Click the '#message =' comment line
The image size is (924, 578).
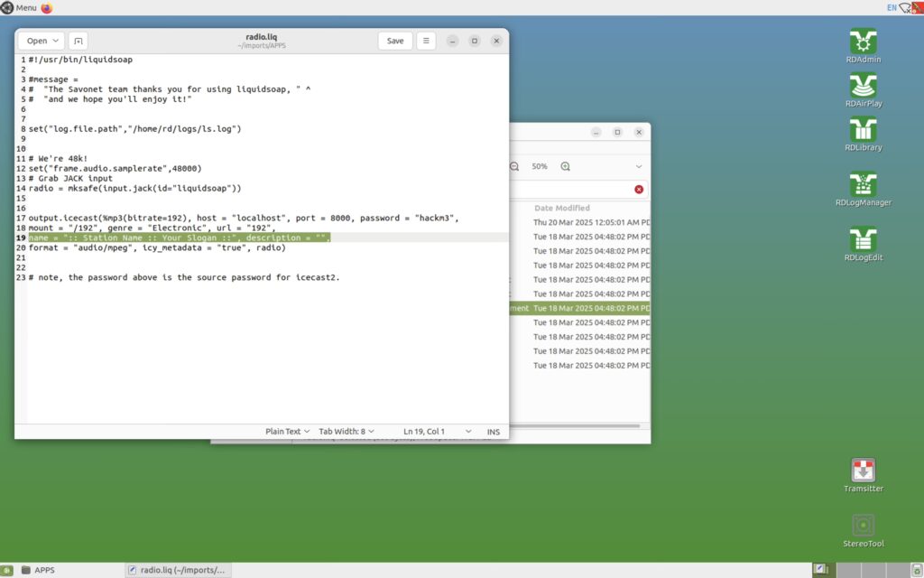point(53,79)
